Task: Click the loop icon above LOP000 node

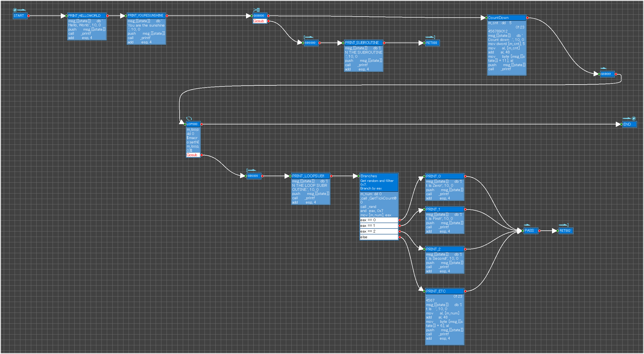Action: [x=189, y=118]
